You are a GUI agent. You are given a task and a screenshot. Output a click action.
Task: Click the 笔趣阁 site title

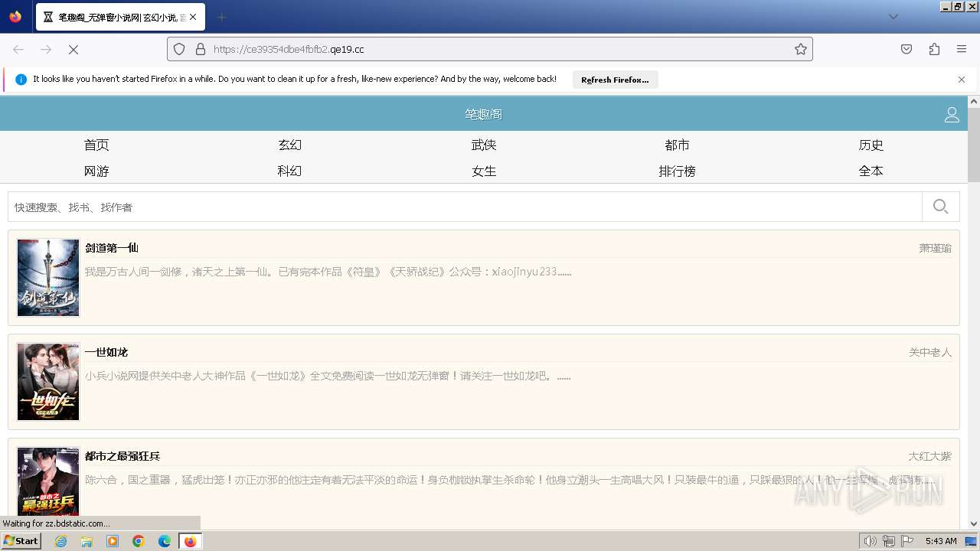484,114
